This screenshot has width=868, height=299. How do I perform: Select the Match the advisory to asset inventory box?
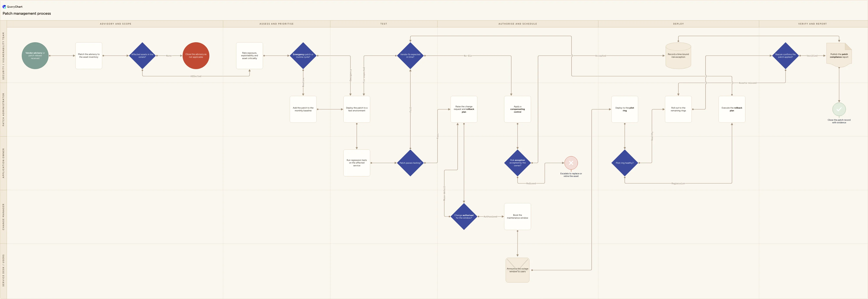[89, 56]
